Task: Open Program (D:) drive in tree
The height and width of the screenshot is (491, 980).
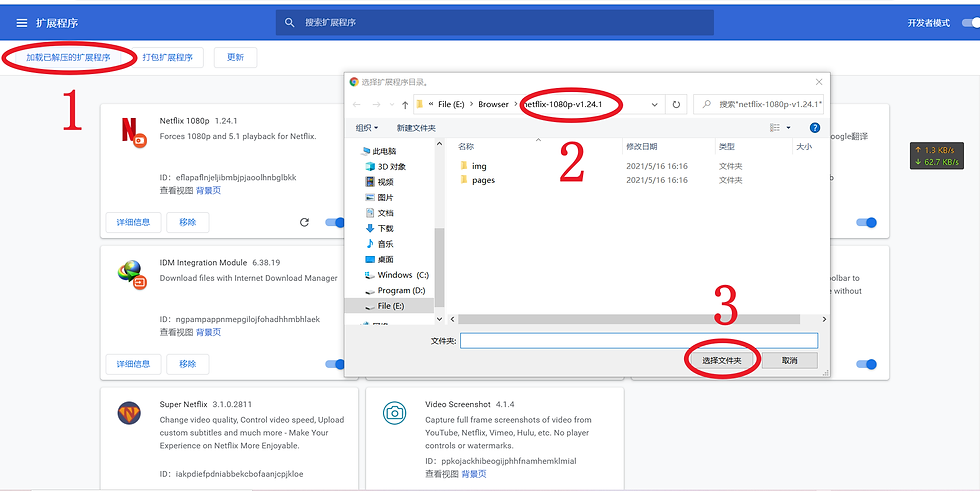Action: (394, 290)
